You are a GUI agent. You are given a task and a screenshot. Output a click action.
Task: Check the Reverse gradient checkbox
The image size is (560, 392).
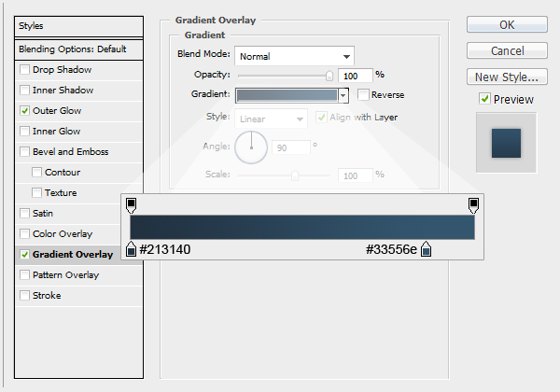tap(363, 95)
